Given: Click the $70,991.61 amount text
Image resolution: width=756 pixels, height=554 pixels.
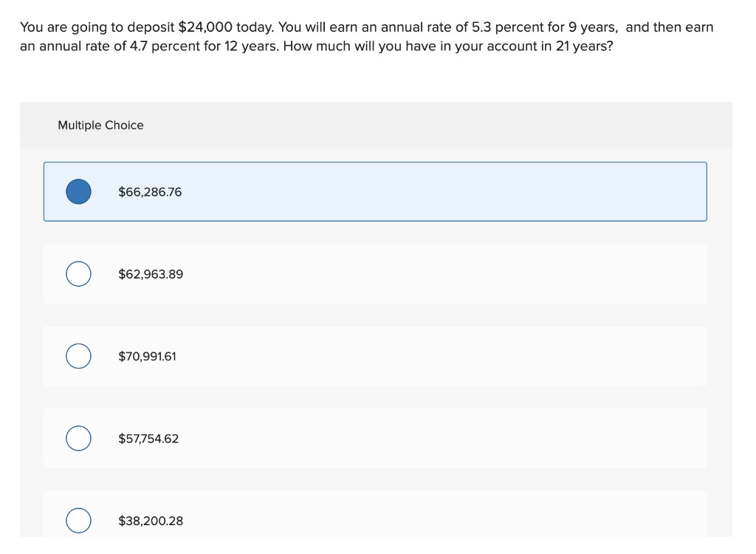Looking at the screenshot, I should tap(148, 356).
